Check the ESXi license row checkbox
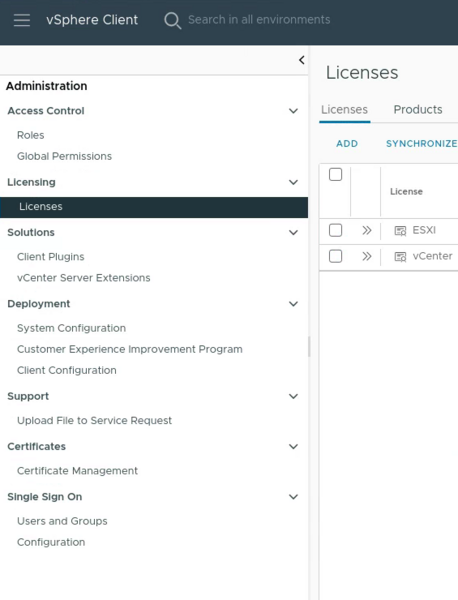This screenshot has width=458, height=600. (336, 230)
